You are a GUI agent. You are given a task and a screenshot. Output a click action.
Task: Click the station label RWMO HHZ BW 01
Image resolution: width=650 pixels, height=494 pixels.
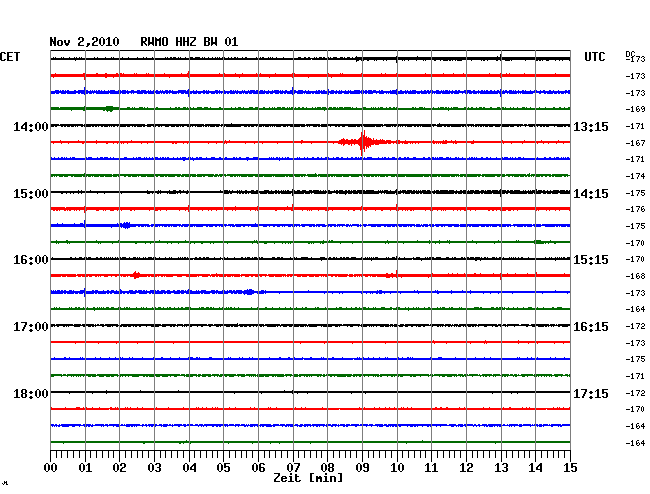(189, 42)
